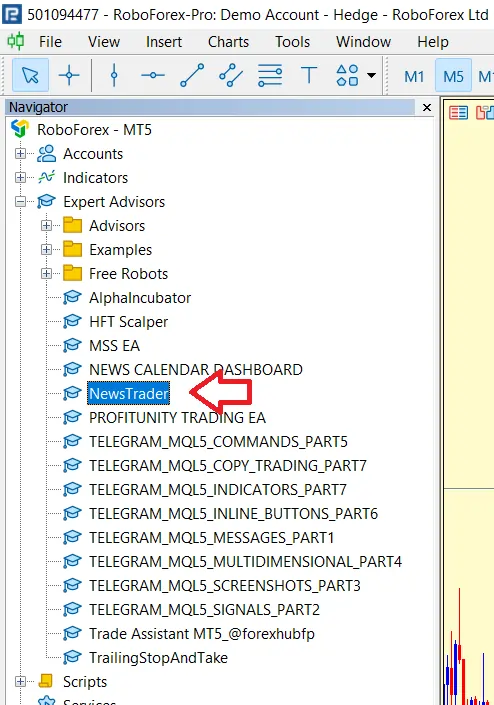Screen dimensions: 494x705
Task: Collapse the Expert Advisors node
Action: (x=20, y=201)
